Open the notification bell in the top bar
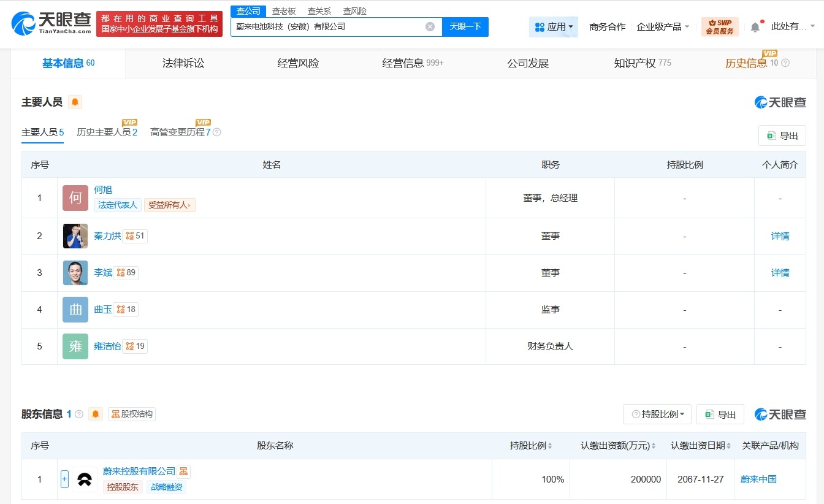824x504 pixels. pos(755,26)
